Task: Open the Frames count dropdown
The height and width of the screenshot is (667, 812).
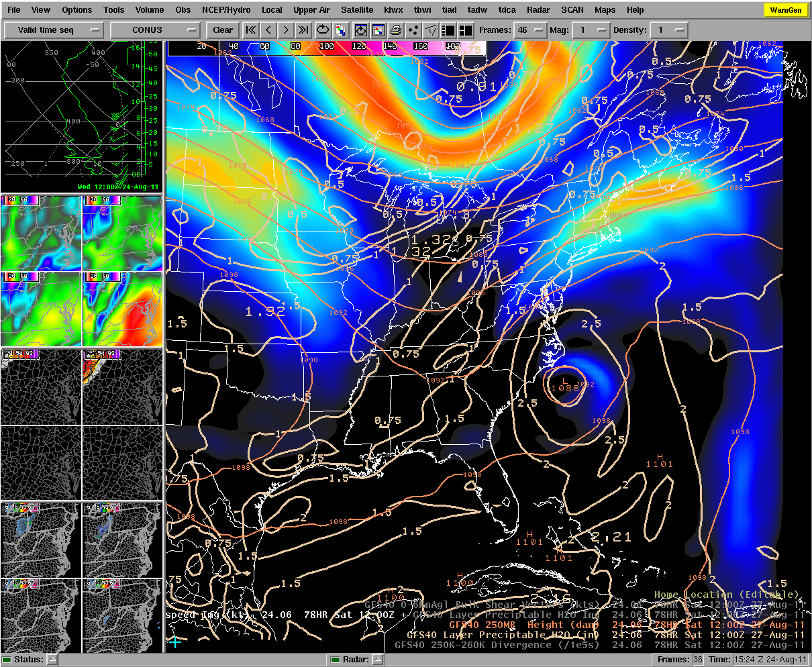Action: point(530,30)
